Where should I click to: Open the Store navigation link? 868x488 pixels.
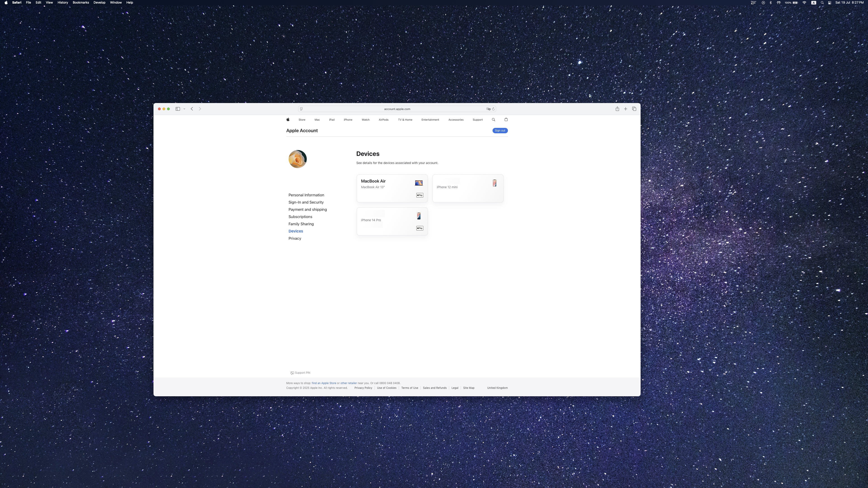pos(302,120)
